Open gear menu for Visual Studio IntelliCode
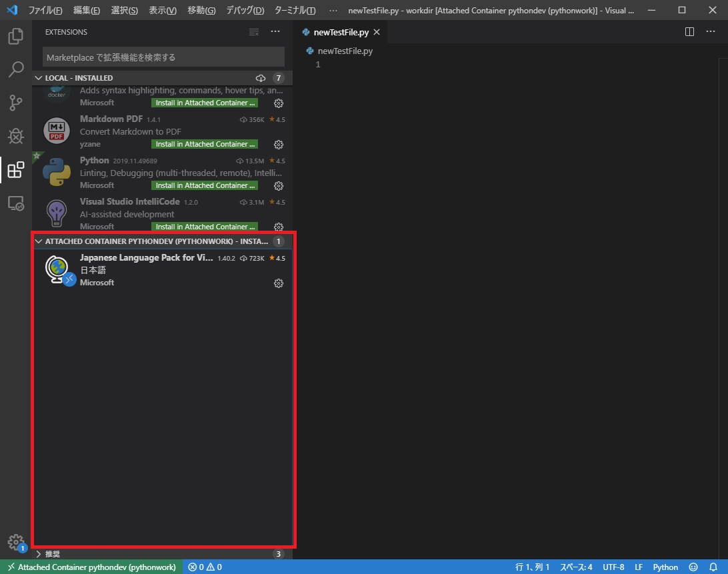The image size is (728, 574). [x=279, y=227]
